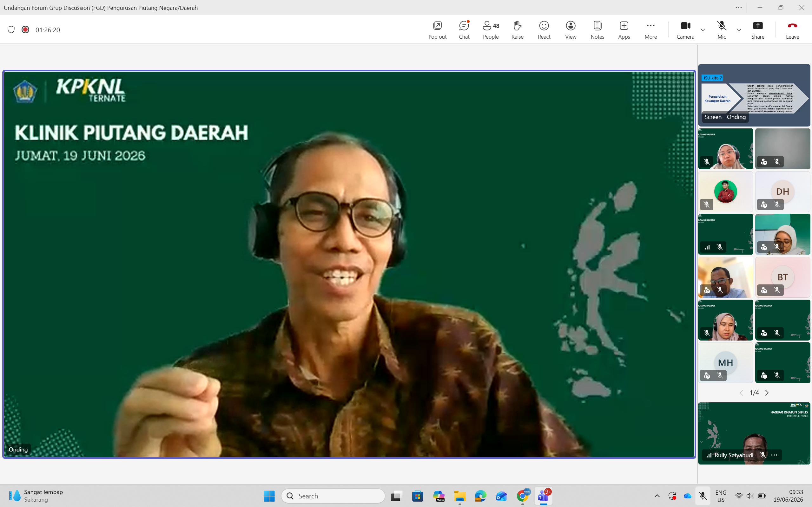Open the More actions menu

coord(650,30)
